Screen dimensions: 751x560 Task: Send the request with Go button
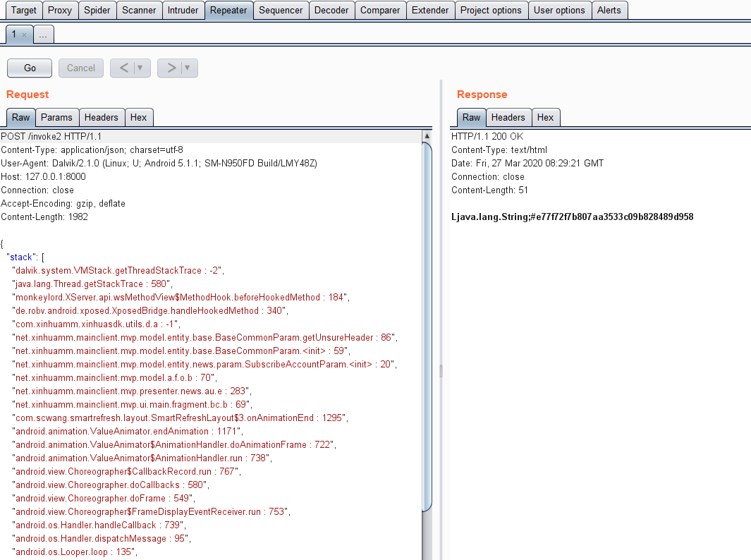30,68
